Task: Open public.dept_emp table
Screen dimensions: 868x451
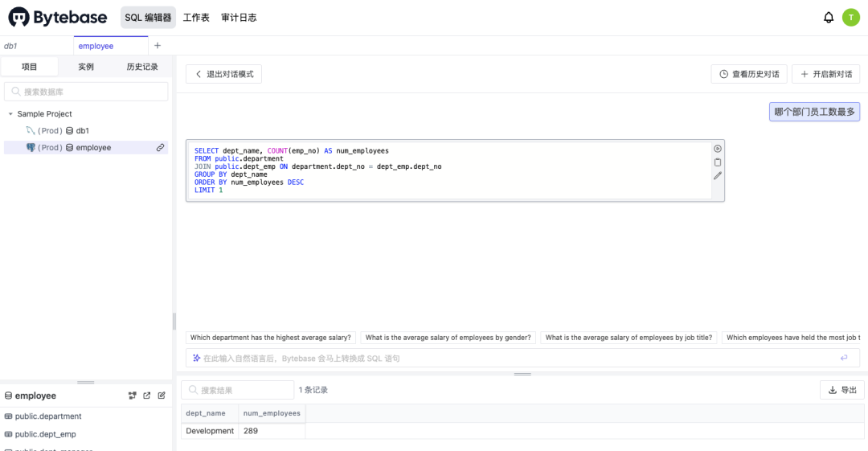Action: pyautogui.click(x=45, y=434)
